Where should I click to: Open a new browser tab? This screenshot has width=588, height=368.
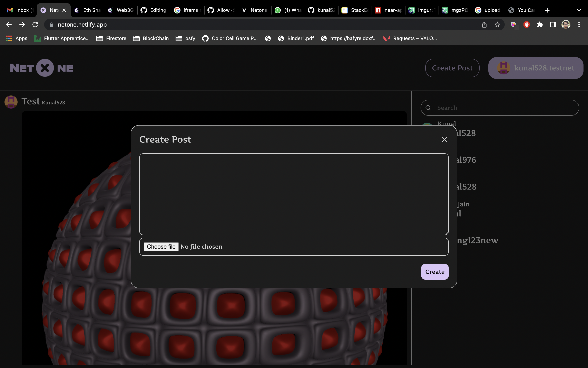click(x=547, y=10)
